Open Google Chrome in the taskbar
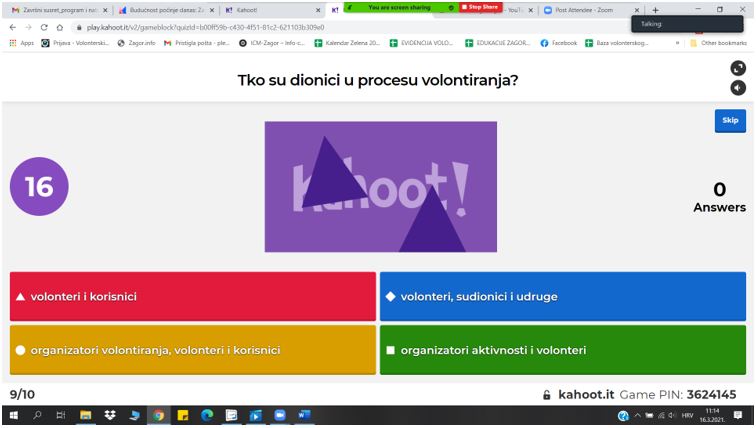The width and height of the screenshot is (756, 428). tap(158, 416)
